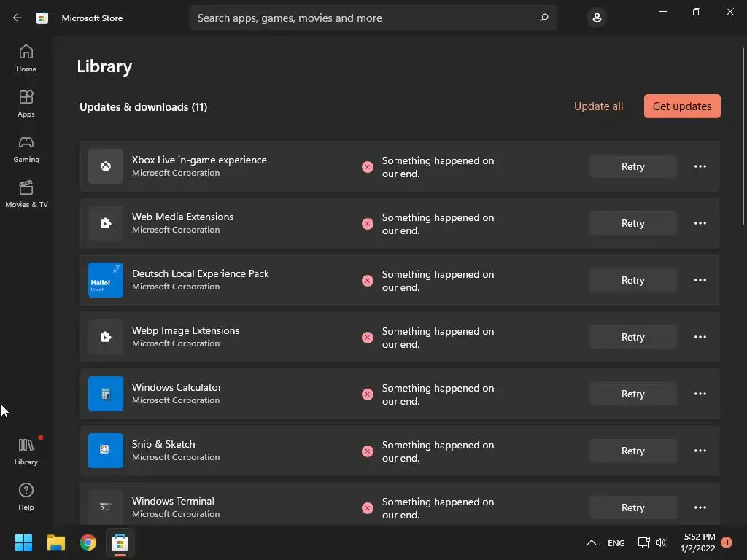Open the user account profile icon
This screenshot has width=747, height=560.
[597, 17]
